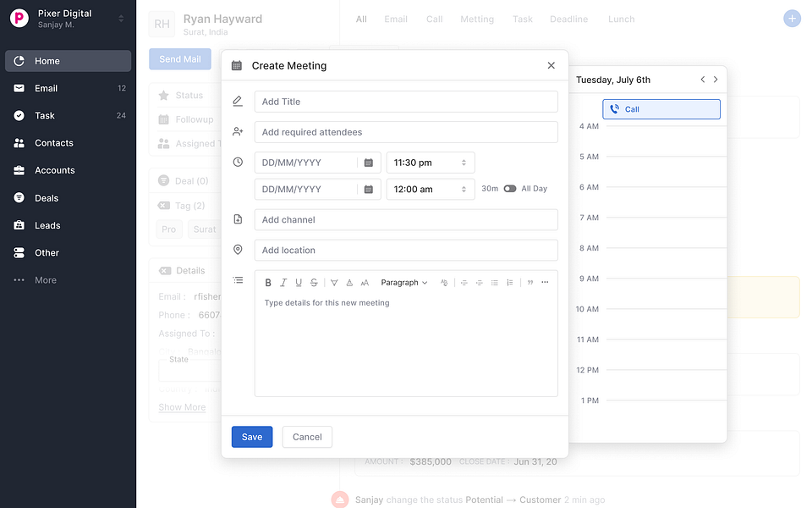The height and width of the screenshot is (508, 812).
Task: Advance to the next day in the calendar panel
Action: 716,79
